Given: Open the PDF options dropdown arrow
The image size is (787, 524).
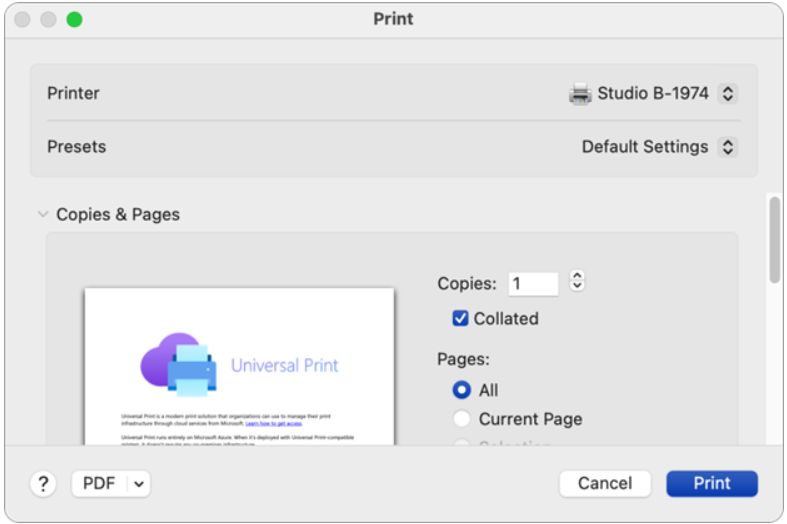Looking at the screenshot, I should coord(138,484).
